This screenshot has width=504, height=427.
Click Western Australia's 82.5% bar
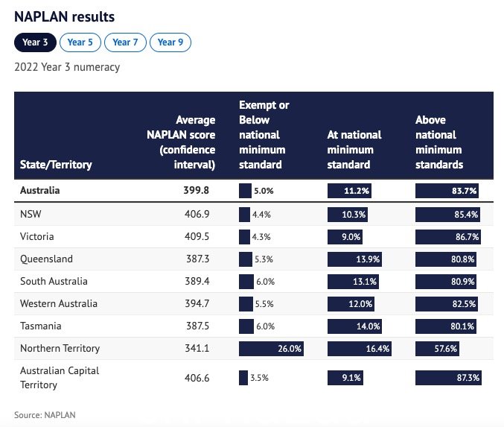[x=447, y=304]
